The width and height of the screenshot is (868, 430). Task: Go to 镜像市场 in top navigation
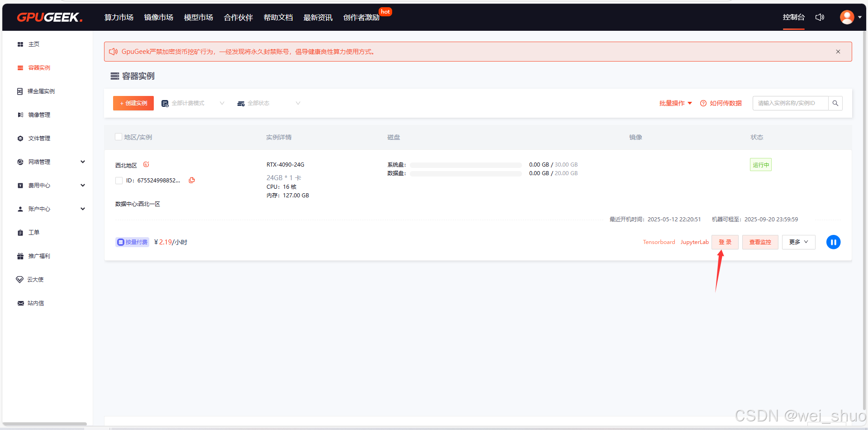159,17
